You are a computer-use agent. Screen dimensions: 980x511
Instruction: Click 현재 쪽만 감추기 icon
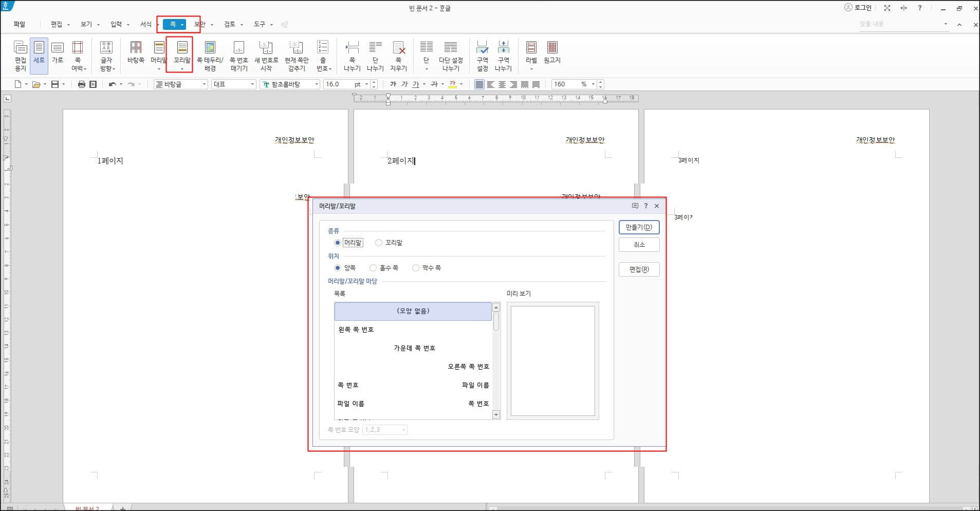[297, 56]
